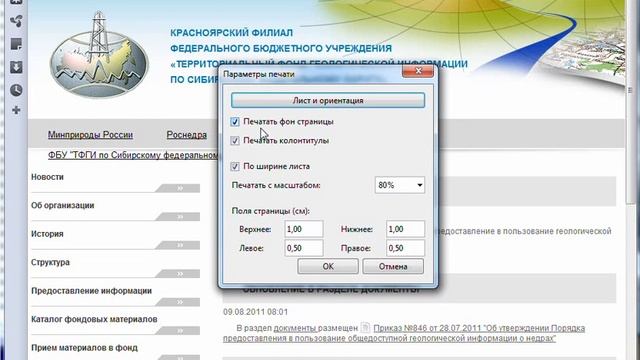Image resolution: width=640 pixels, height=360 pixels.
Task: Click the Печатать с масштабом label
Action: pos(276,185)
